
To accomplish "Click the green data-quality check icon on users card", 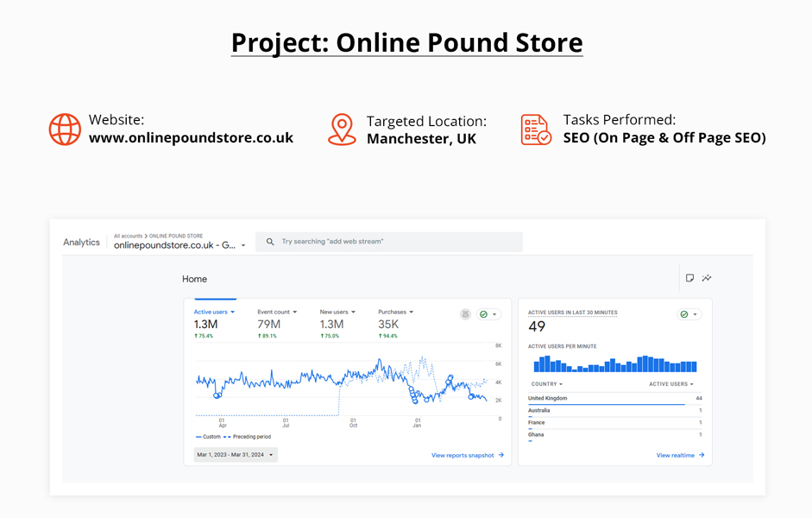I will coord(483,314).
